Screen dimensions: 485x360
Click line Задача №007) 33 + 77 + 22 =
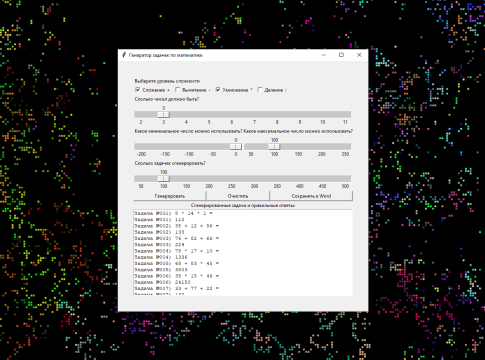(x=177, y=288)
